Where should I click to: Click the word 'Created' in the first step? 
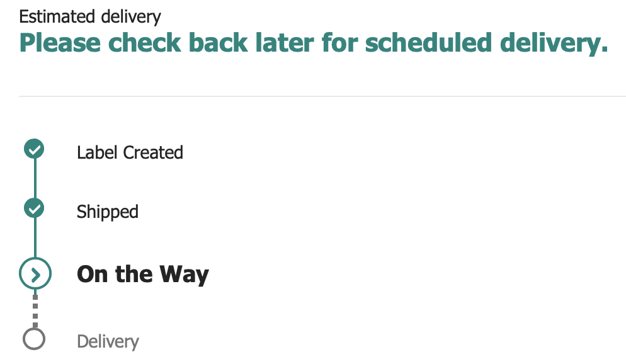tap(153, 152)
